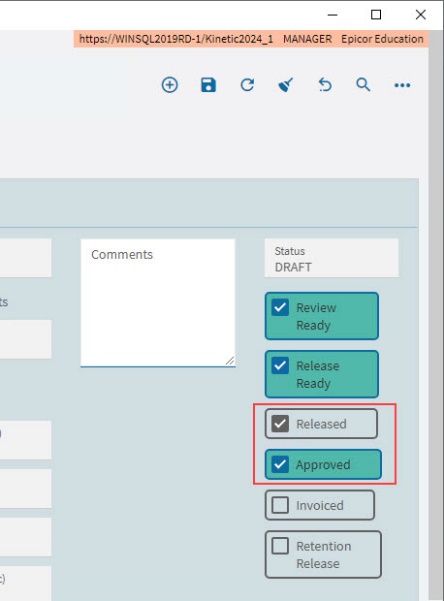
Task: Click the Comments box resize handle
Action: click(230, 361)
